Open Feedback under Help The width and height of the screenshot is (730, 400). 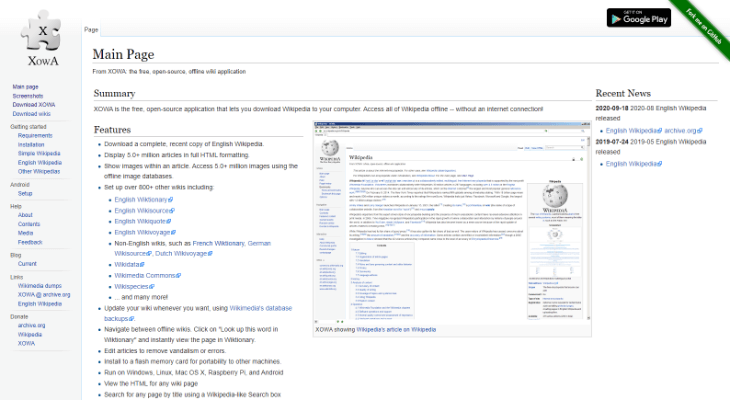pyautogui.click(x=30, y=242)
